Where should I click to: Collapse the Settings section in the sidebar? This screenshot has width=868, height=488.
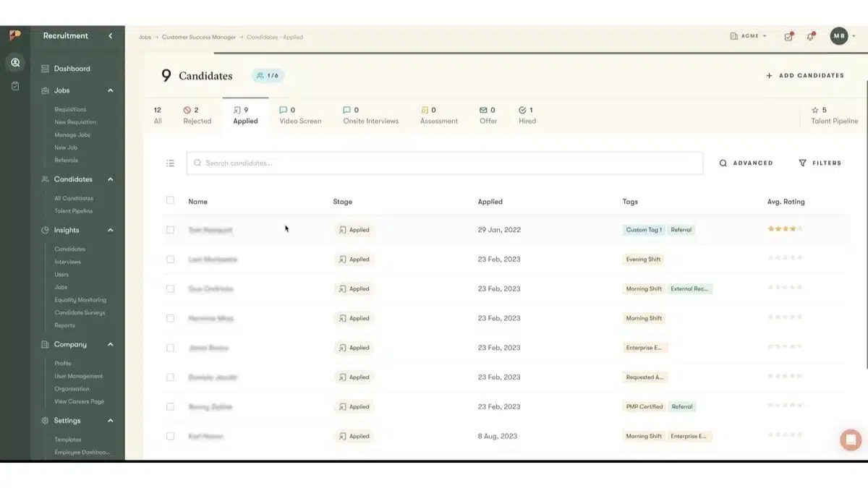point(110,420)
